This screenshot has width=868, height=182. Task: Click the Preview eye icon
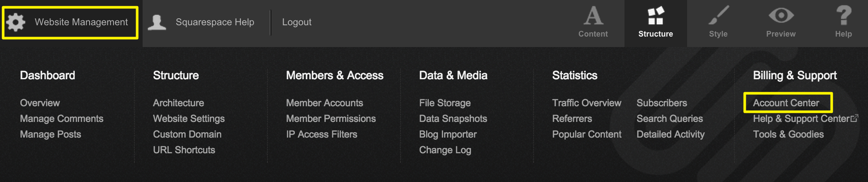(x=781, y=16)
